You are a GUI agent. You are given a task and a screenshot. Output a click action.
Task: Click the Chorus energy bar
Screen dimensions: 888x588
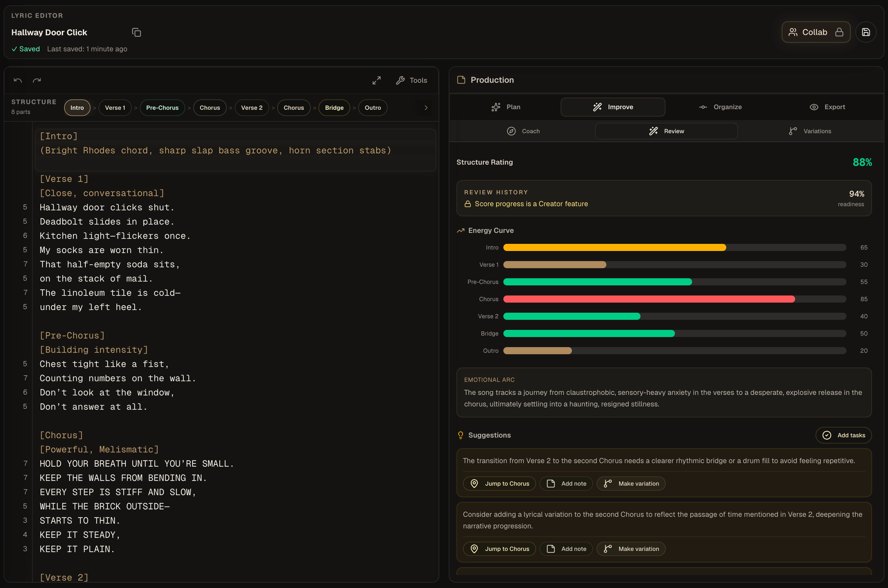pyautogui.click(x=675, y=299)
